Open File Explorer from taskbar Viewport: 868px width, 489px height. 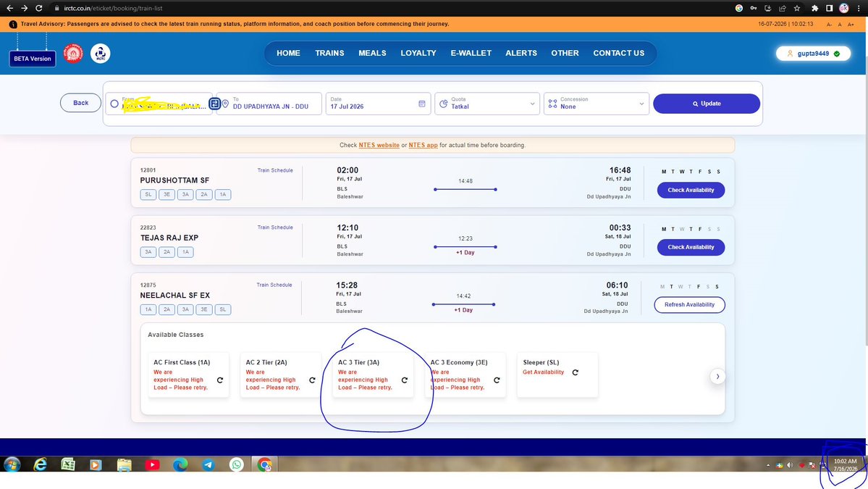coord(124,464)
